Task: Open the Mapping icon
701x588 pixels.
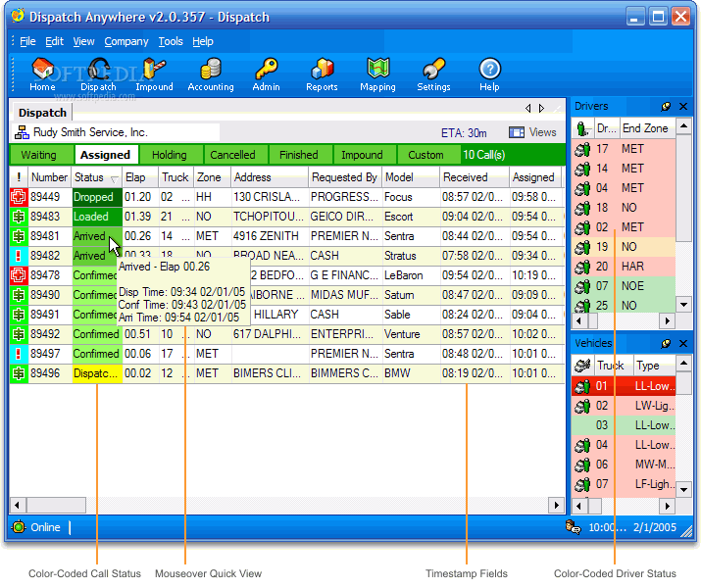Action: click(377, 74)
